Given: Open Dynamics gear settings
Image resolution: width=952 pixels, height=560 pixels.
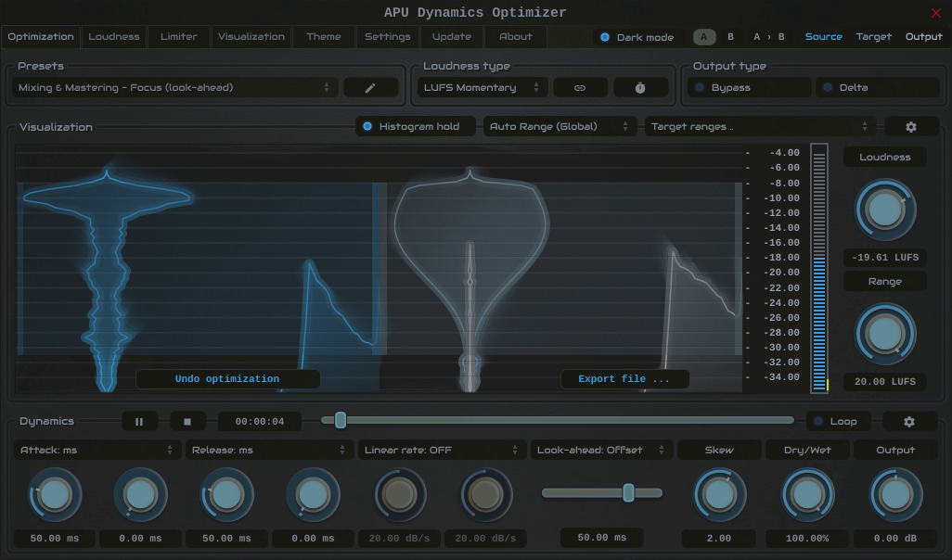Looking at the screenshot, I should click(909, 422).
